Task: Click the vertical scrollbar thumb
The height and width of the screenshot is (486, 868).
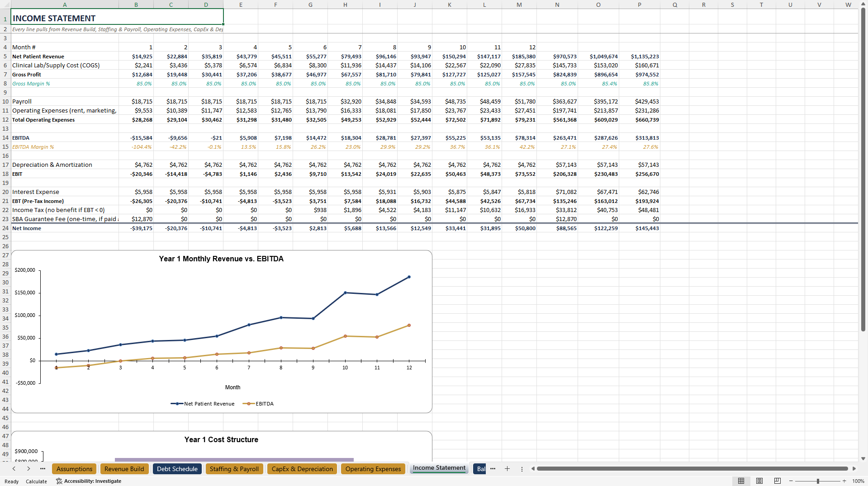Action: pos(863,170)
